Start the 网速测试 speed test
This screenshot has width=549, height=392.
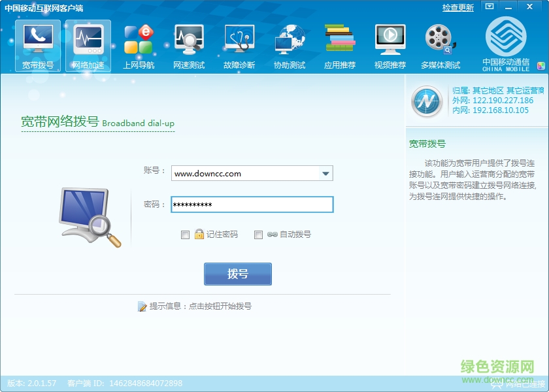click(x=188, y=44)
